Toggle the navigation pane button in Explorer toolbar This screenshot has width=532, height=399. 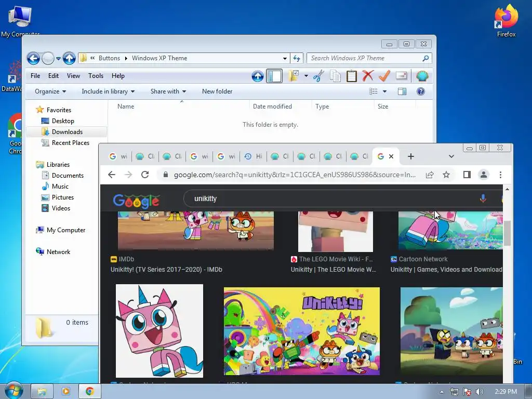click(274, 76)
